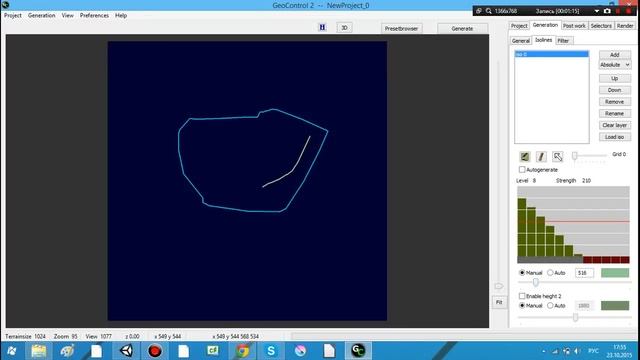Switch to the Render tab

pyautogui.click(x=625, y=26)
